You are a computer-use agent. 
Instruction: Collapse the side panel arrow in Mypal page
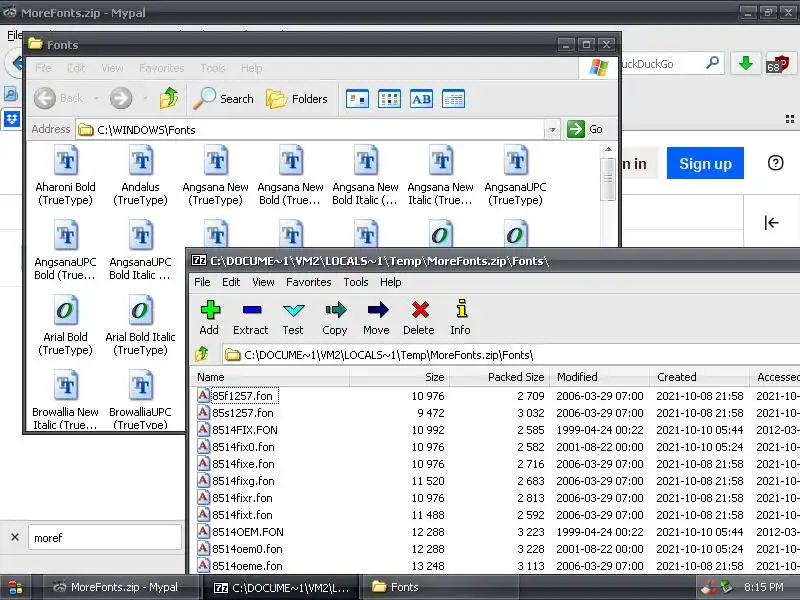coord(771,222)
